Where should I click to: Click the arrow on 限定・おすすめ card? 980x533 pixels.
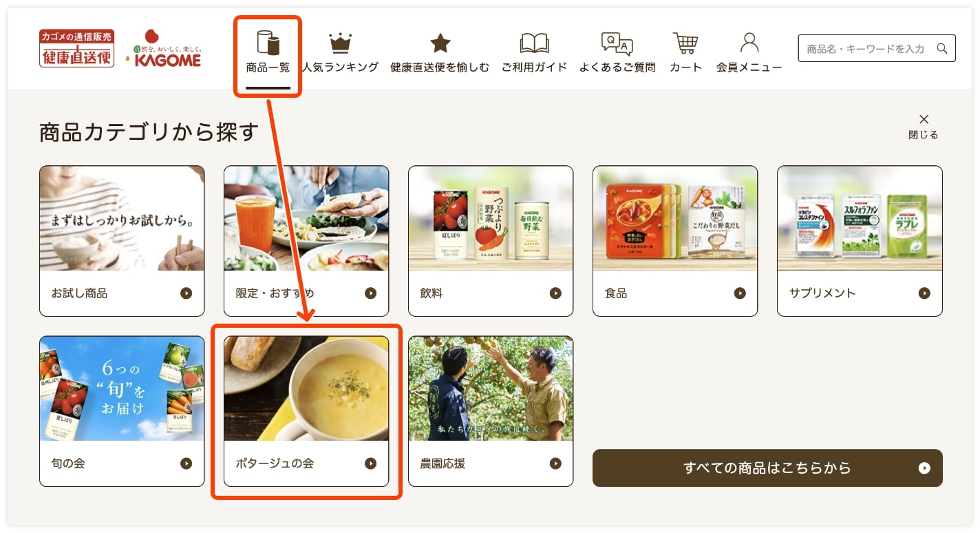370,293
